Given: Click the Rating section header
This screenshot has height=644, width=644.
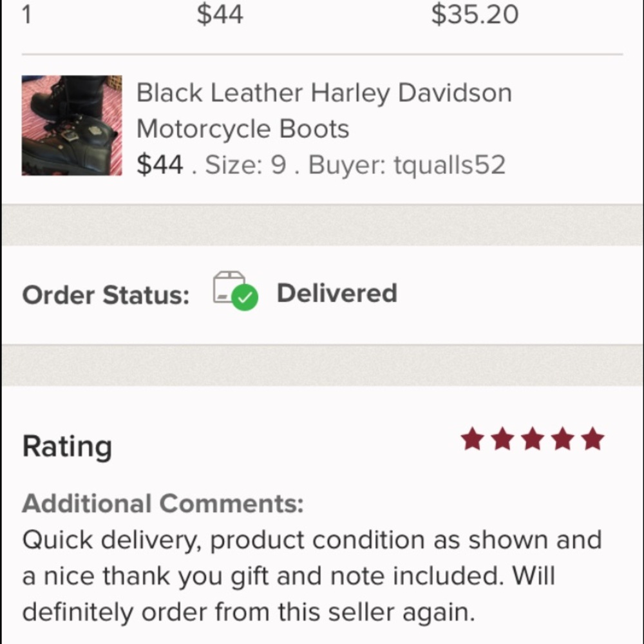Looking at the screenshot, I should tap(67, 445).
